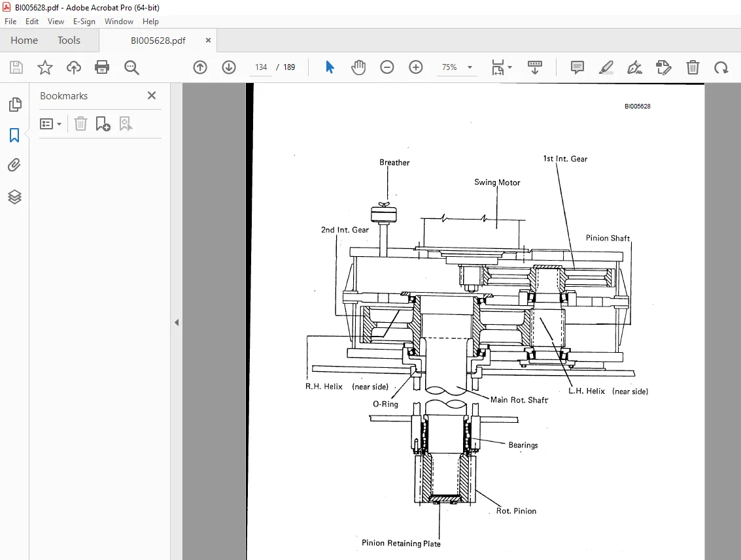Viewport: 741px width, 560px height.
Task: Open the View menu
Action: [x=56, y=22]
